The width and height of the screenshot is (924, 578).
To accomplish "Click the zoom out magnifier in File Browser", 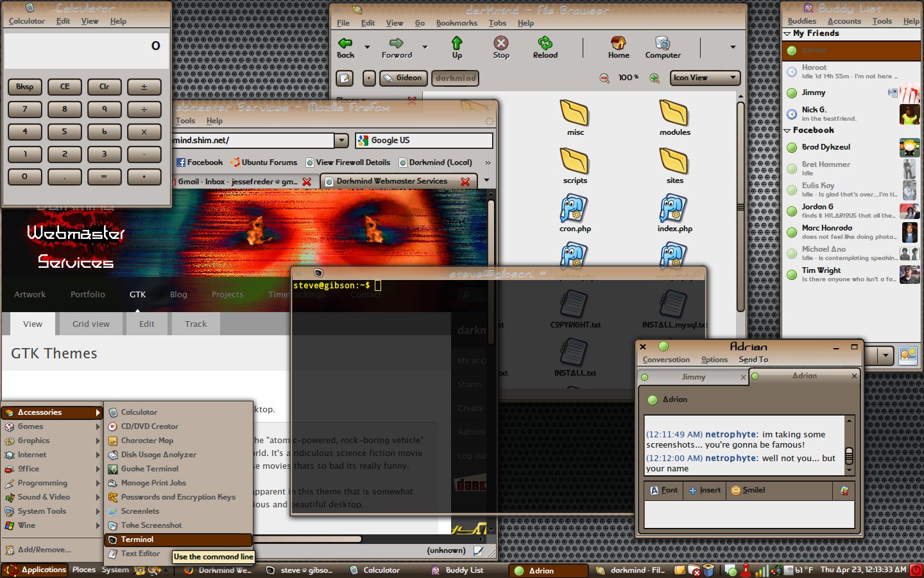I will (604, 78).
